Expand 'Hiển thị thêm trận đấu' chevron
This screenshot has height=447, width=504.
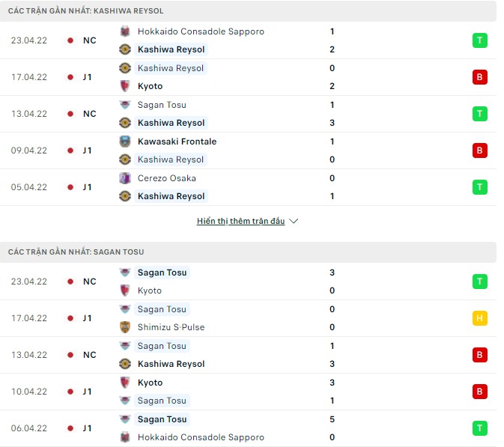coord(294,222)
